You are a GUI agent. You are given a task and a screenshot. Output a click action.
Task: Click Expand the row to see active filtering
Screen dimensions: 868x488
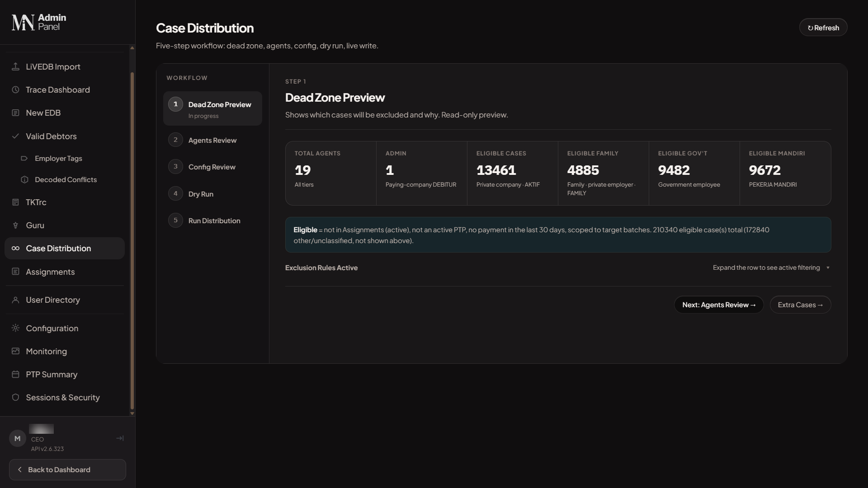766,267
